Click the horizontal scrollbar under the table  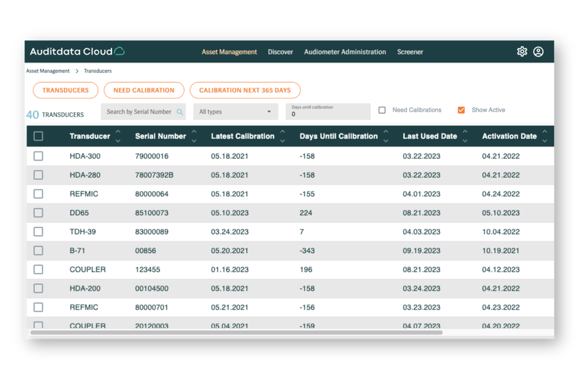[x=237, y=333]
